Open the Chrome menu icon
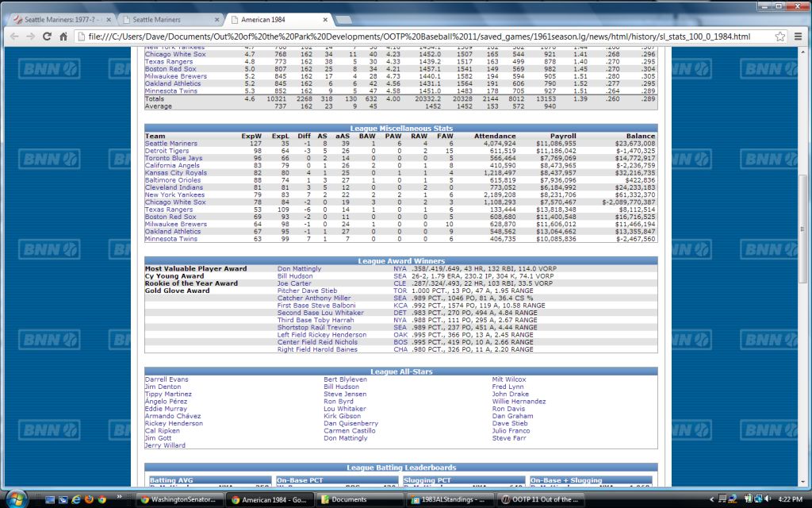812x508 pixels. click(798, 37)
